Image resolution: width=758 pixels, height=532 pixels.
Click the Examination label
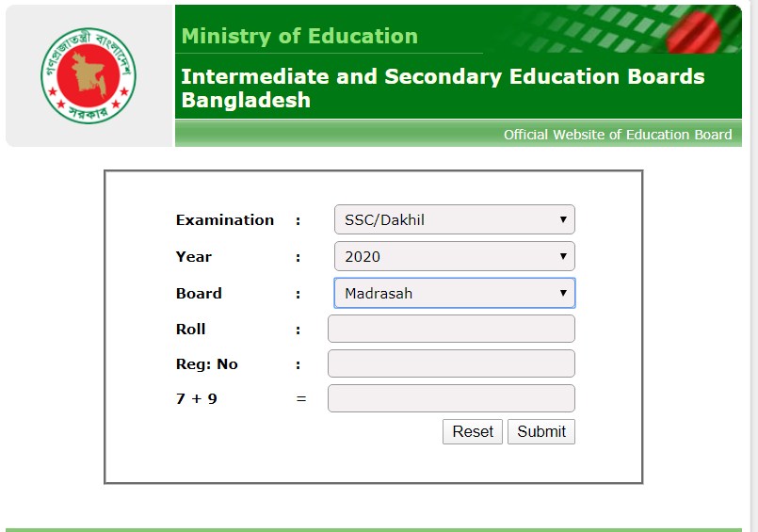pyautogui.click(x=225, y=220)
